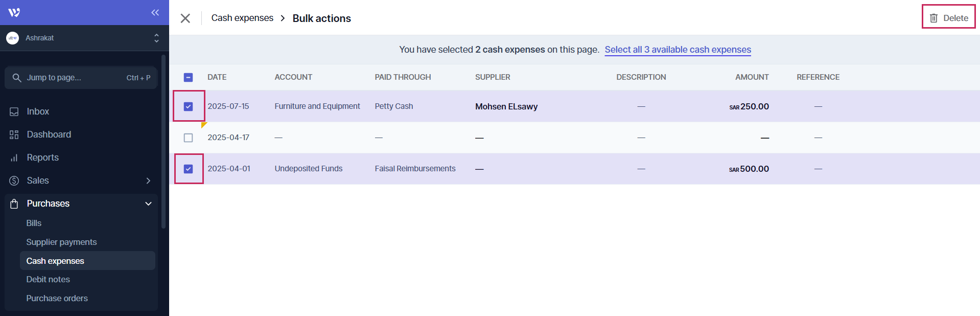Click the Reports bar chart icon
The image size is (980, 316).
point(14,157)
